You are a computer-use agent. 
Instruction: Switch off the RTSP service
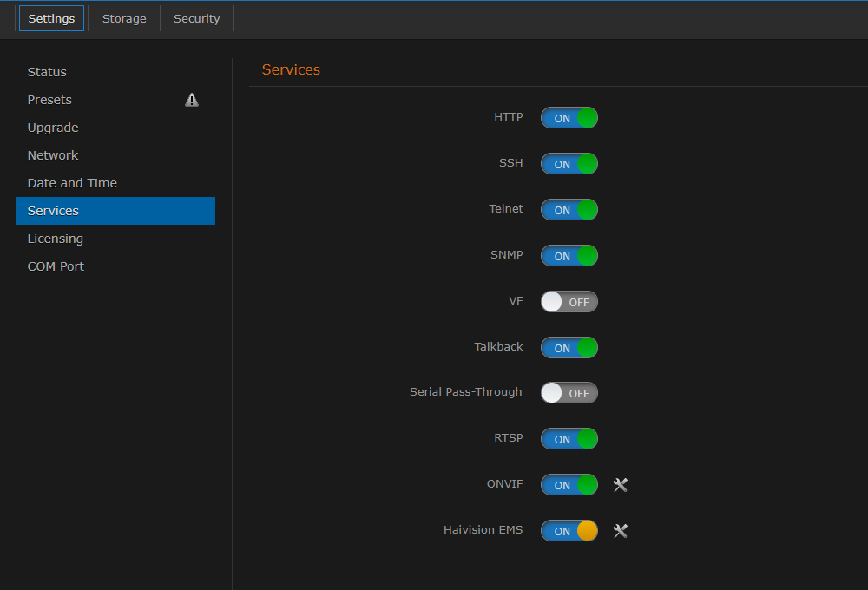pyautogui.click(x=569, y=438)
